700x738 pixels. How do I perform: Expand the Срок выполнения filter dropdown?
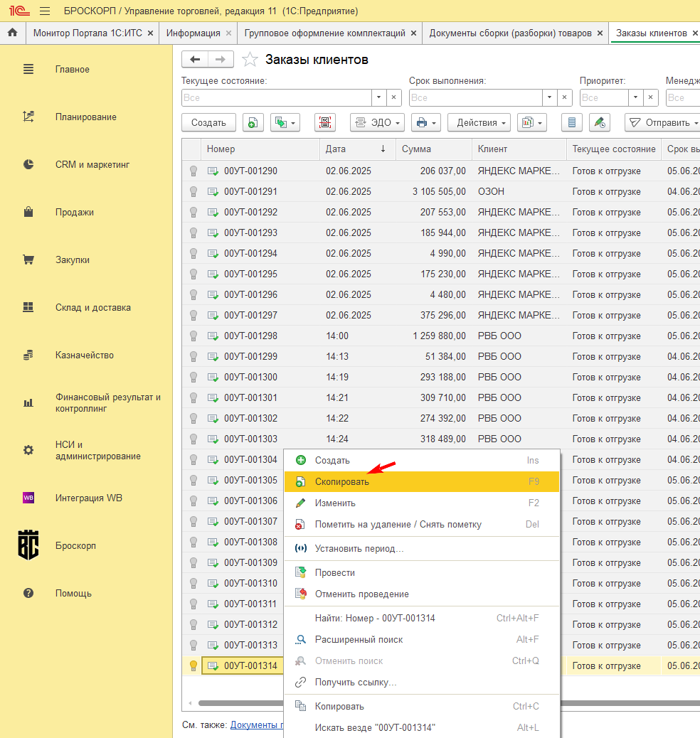click(550, 97)
